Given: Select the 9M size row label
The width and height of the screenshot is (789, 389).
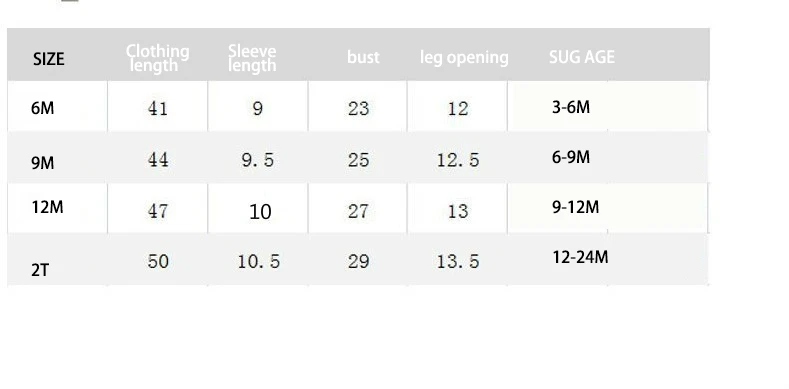Looking at the screenshot, I should pos(43,163).
